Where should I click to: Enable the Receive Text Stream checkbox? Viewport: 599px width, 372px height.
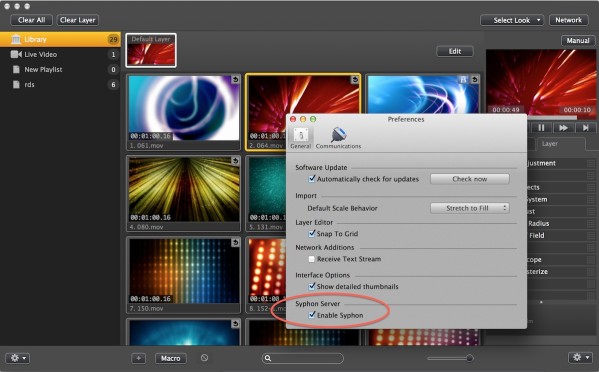coord(312,259)
